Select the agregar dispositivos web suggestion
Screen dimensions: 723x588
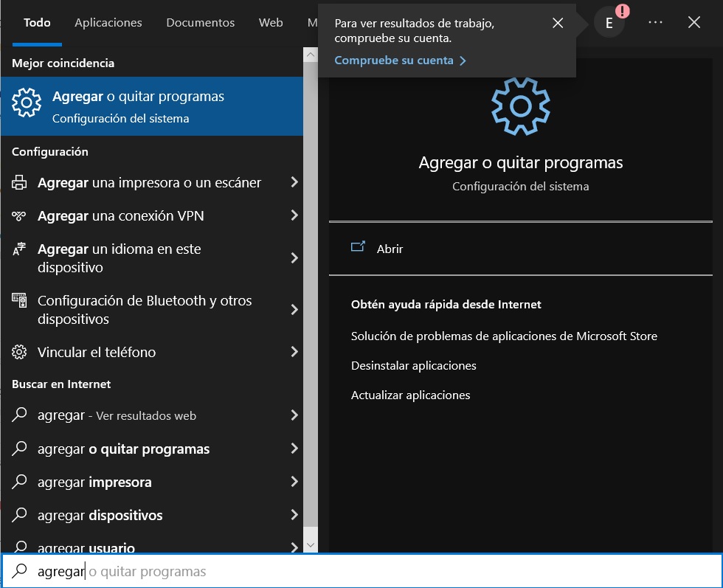[x=152, y=515]
